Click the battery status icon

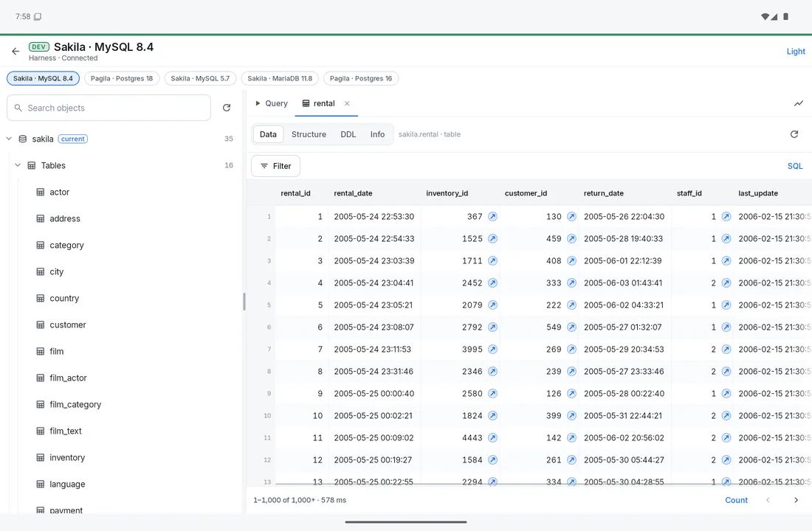point(785,16)
